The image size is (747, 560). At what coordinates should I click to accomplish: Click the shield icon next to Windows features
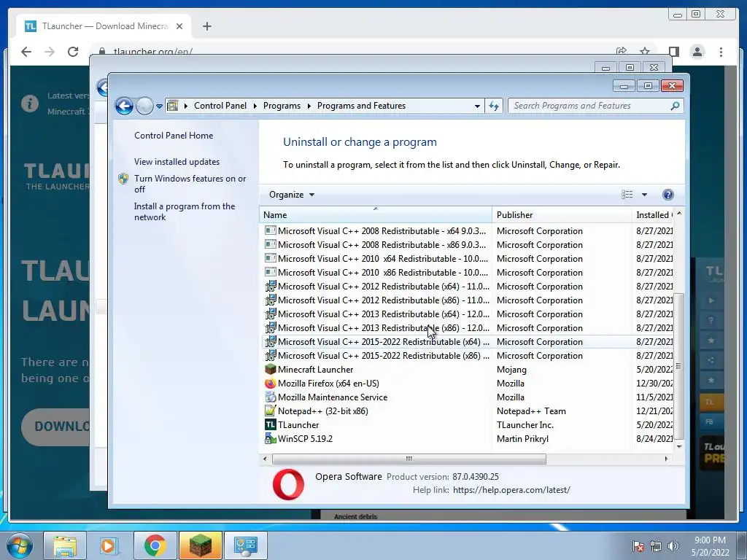(x=123, y=179)
